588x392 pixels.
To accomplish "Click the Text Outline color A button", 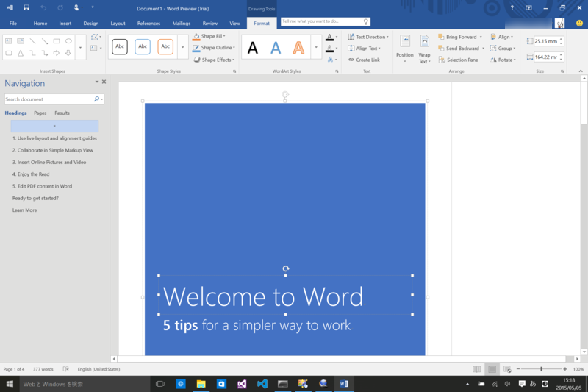I will pos(329,49).
